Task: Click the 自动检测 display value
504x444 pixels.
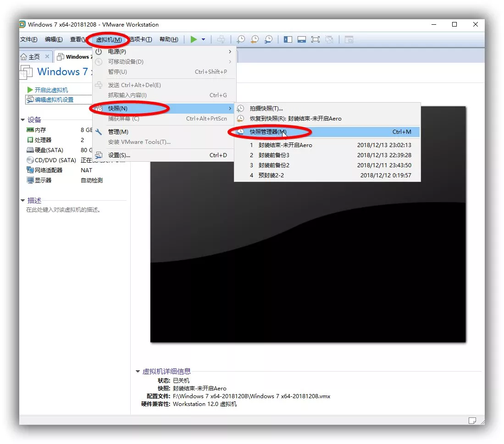Action: coord(92,180)
